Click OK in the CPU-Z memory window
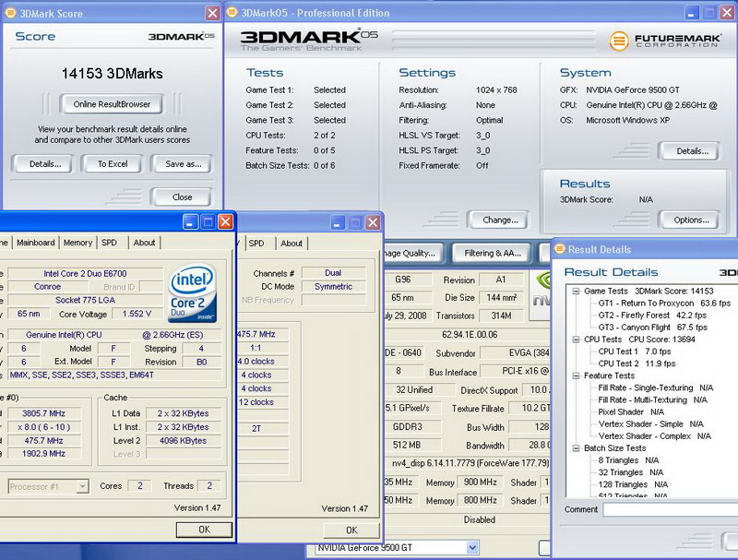The image size is (738, 560). point(351,530)
